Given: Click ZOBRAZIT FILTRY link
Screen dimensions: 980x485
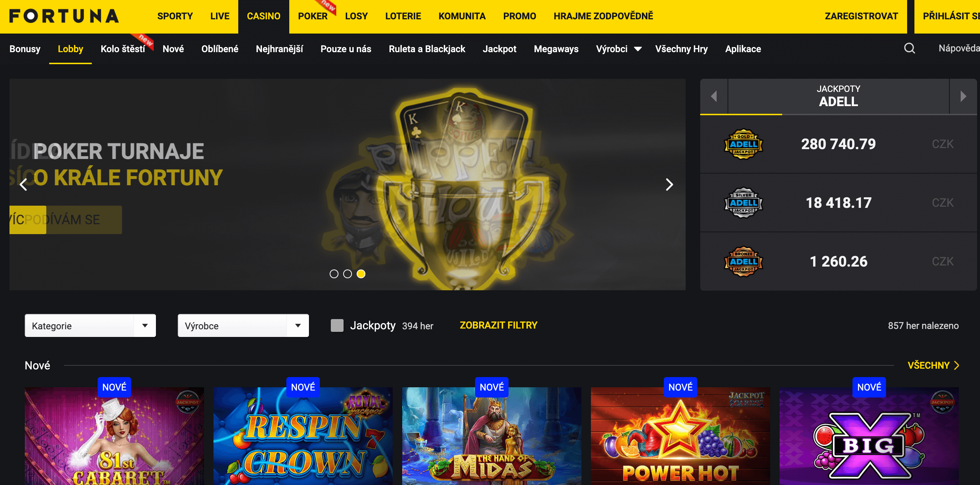Looking at the screenshot, I should tap(498, 326).
